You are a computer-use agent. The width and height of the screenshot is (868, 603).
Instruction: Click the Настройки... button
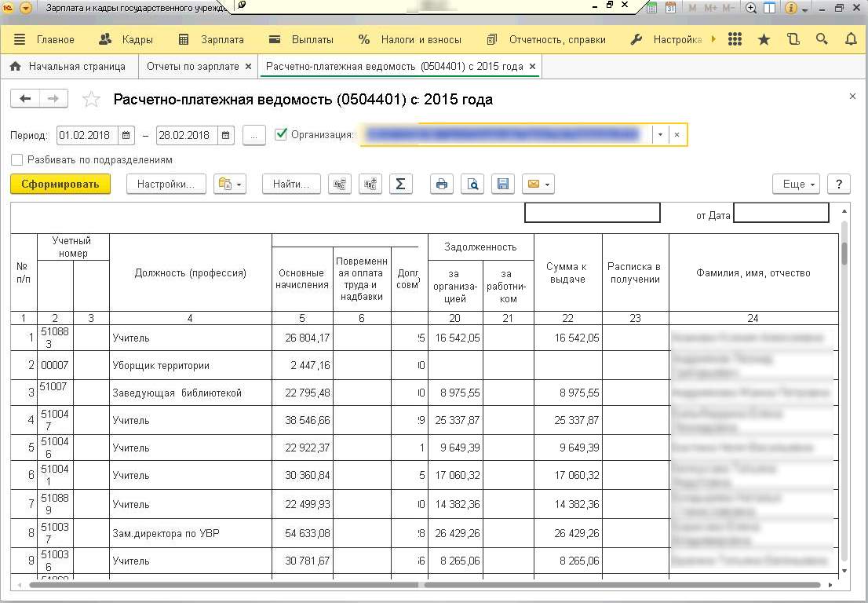[x=166, y=184]
